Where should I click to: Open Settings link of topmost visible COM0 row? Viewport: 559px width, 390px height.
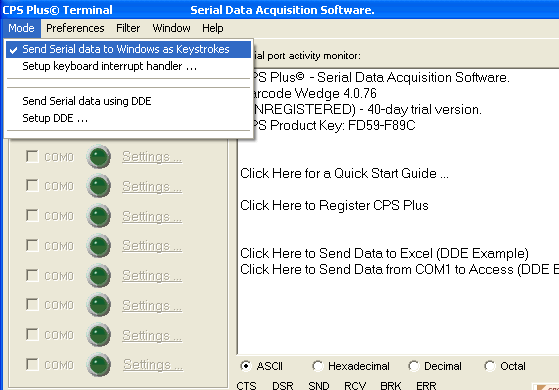pyautogui.click(x=152, y=157)
